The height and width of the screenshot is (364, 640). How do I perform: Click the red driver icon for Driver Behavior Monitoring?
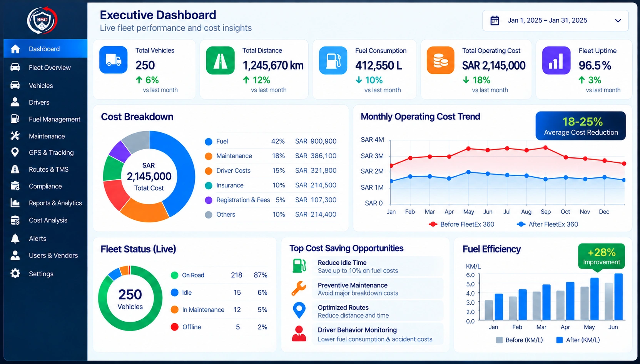[299, 334]
